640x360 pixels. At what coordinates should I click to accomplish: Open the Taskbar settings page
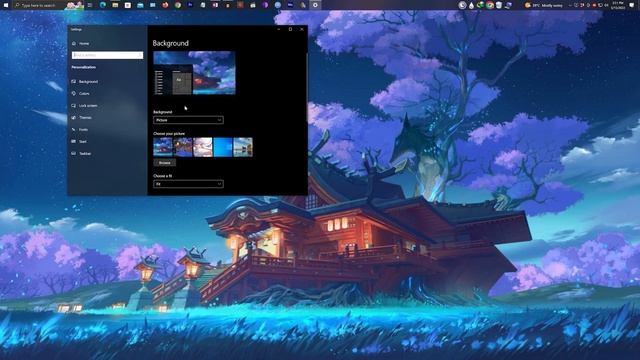pyautogui.click(x=82, y=153)
